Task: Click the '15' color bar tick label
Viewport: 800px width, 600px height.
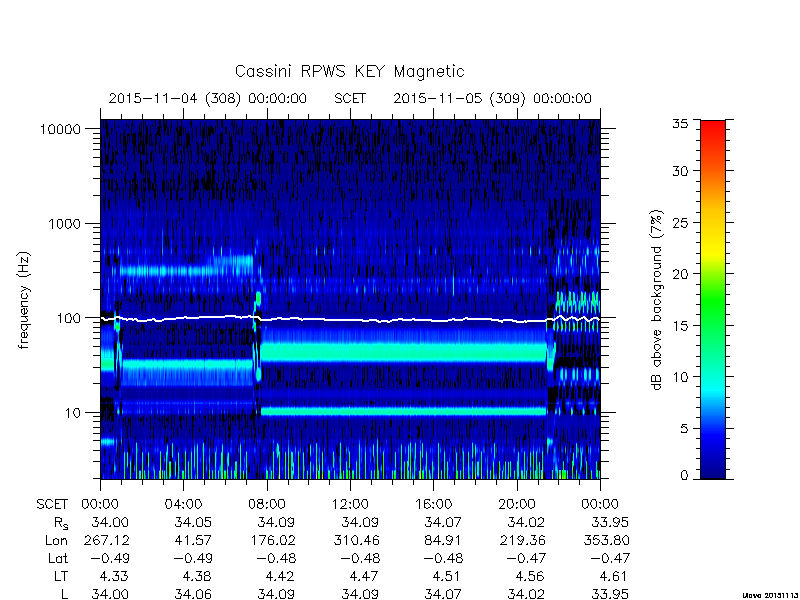Action: point(680,326)
